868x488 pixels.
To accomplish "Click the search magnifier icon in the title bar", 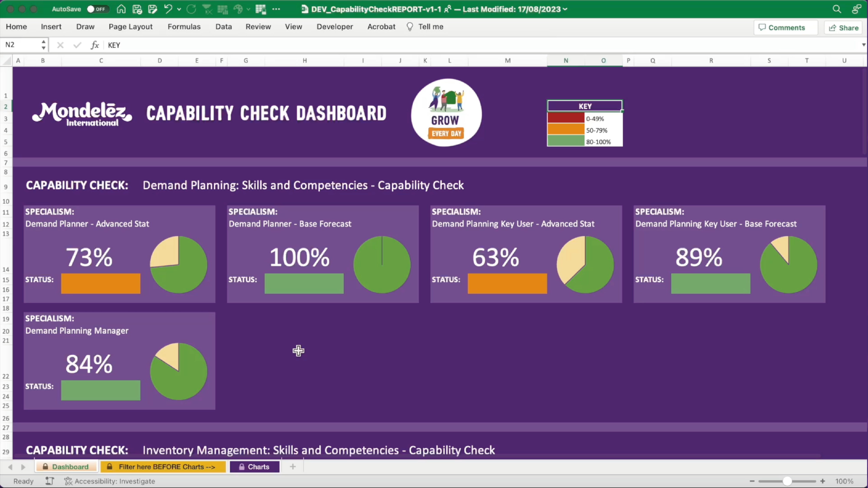I will point(837,9).
